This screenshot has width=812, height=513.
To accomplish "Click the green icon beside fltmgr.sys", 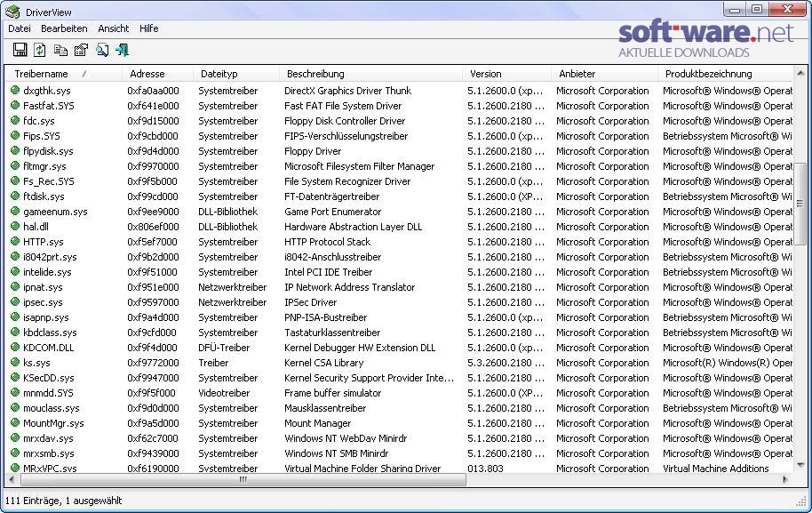I will coord(15,166).
